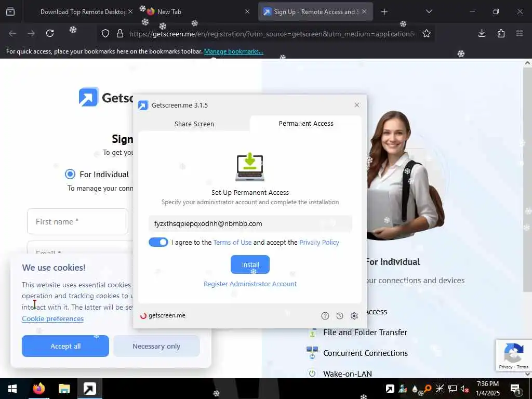Open the muted volume tray icon
Image resolution: width=532 pixels, height=399 pixels.
[x=464, y=389]
